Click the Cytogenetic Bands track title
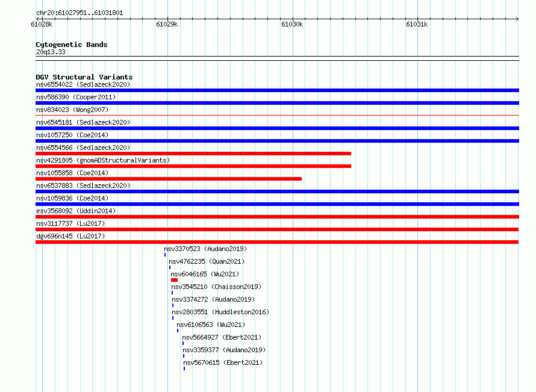The width and height of the screenshot is (536, 392). 72,45
